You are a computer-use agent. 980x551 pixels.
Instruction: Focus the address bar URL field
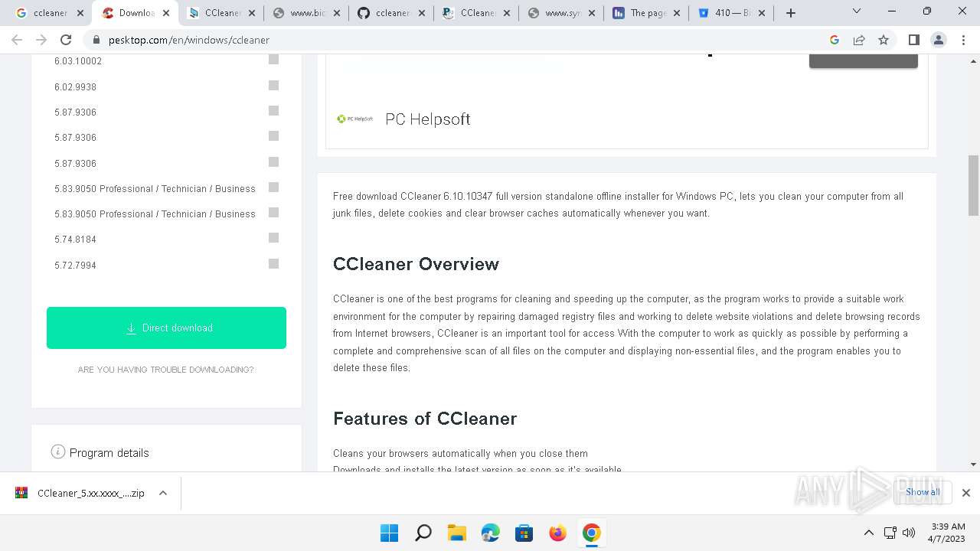click(459, 40)
